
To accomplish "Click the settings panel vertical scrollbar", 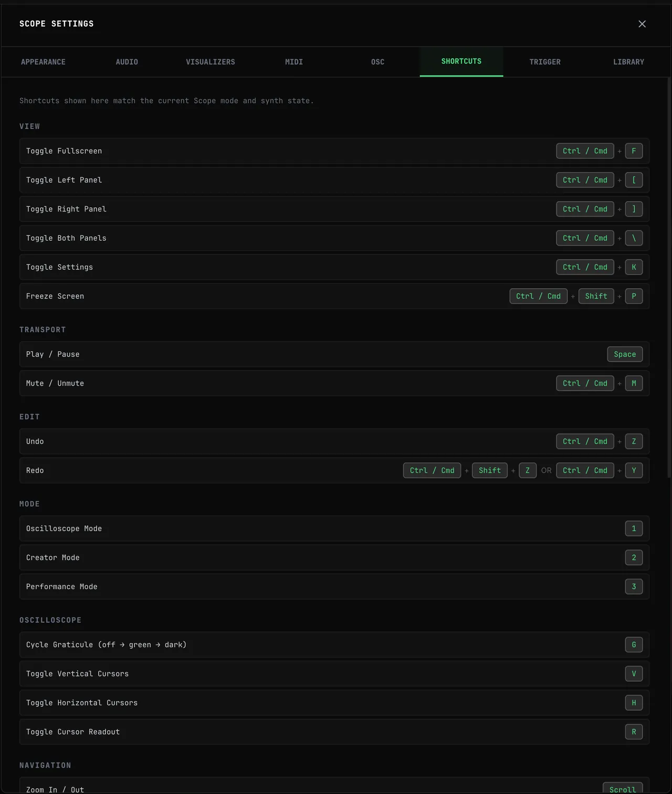I will click(668, 278).
